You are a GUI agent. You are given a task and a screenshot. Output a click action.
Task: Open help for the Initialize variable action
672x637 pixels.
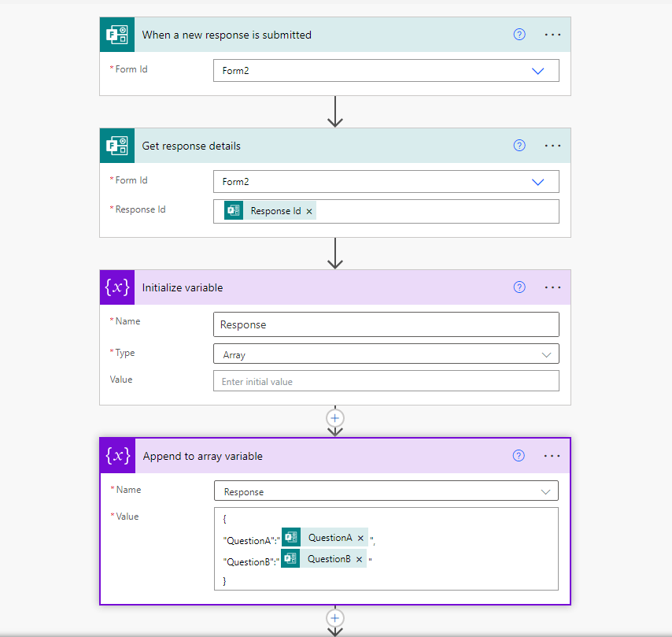point(519,287)
